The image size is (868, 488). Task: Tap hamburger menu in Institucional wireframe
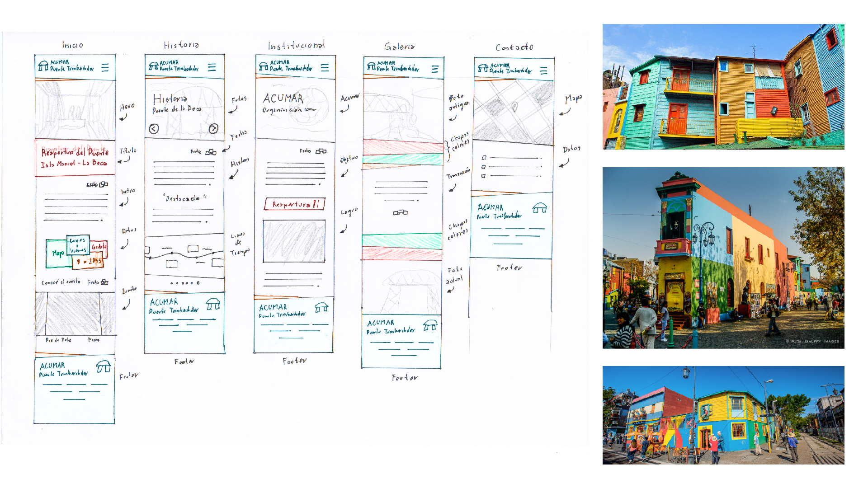(325, 68)
